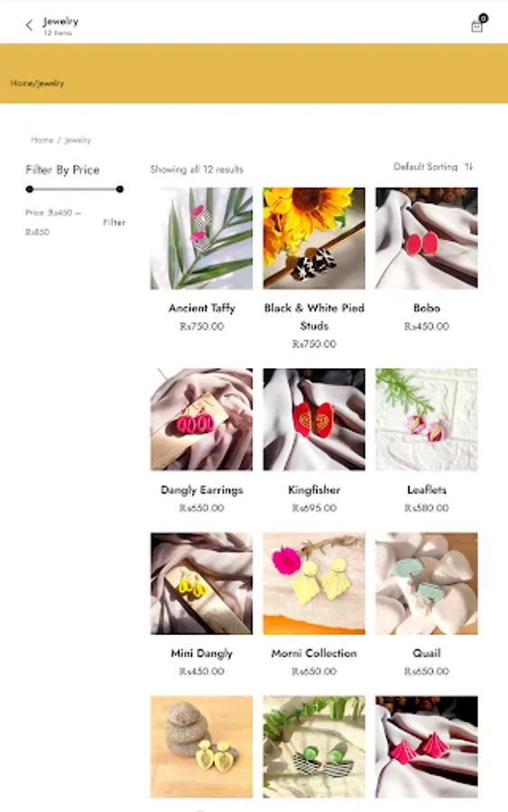Select the Morni Collection thumbnail
The width and height of the screenshot is (508, 812).
coord(314,583)
